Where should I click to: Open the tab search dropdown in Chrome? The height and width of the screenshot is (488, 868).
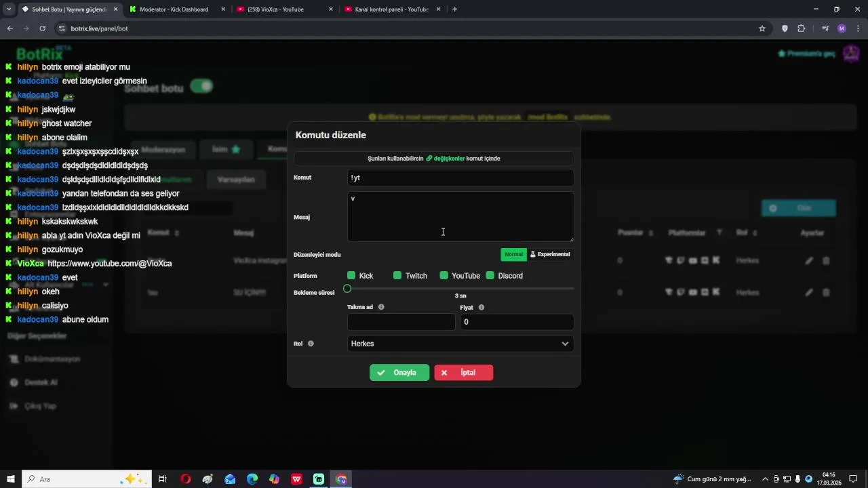[x=9, y=9]
